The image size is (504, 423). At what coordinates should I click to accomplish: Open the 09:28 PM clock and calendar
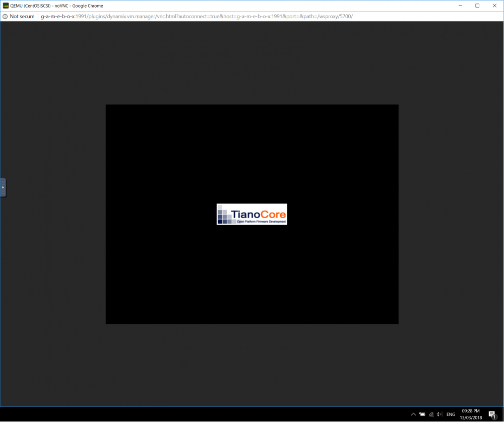coord(471,414)
